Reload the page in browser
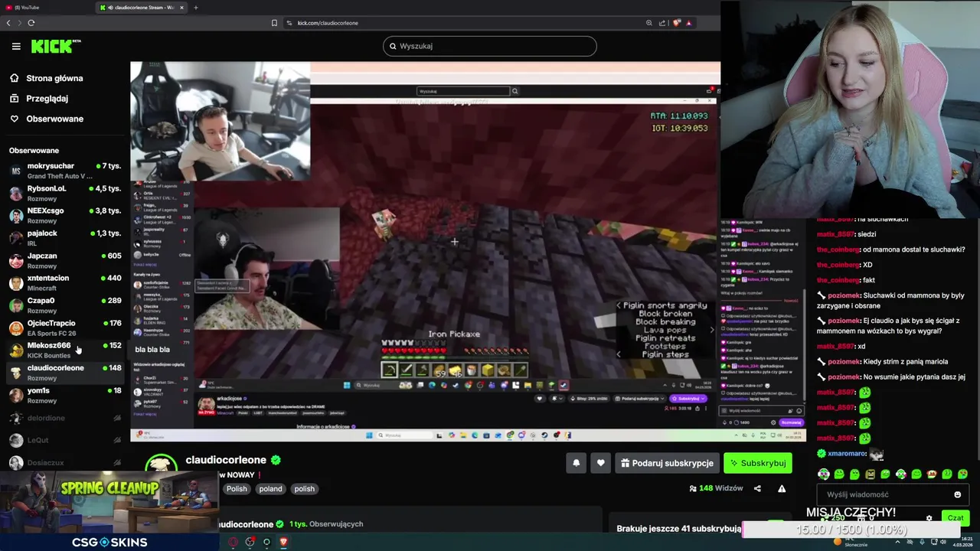Image resolution: width=980 pixels, height=551 pixels. [x=31, y=23]
